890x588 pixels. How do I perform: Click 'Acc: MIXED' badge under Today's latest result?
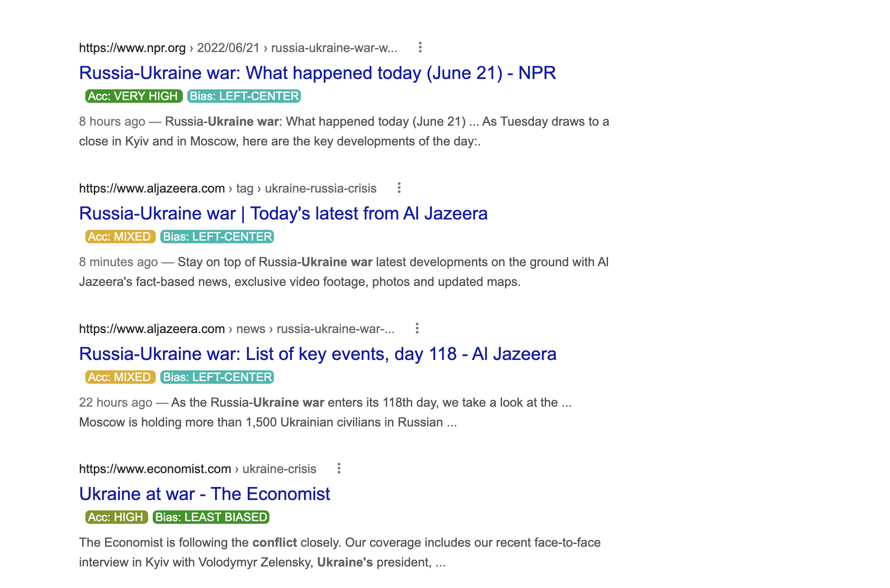pos(120,237)
